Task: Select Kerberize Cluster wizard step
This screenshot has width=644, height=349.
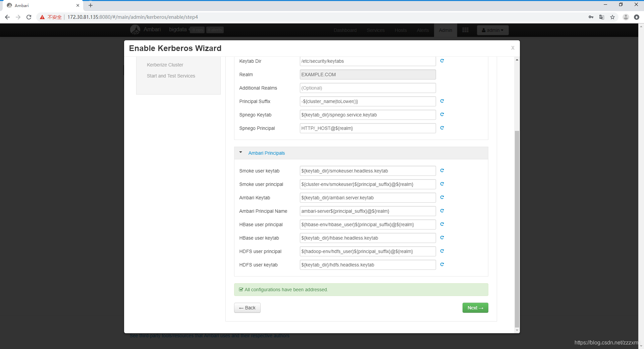Action: coord(165,65)
